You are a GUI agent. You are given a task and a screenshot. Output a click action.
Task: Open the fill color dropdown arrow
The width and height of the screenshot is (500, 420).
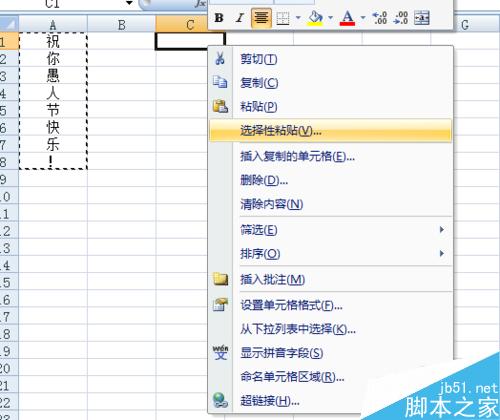pyautogui.click(x=330, y=18)
